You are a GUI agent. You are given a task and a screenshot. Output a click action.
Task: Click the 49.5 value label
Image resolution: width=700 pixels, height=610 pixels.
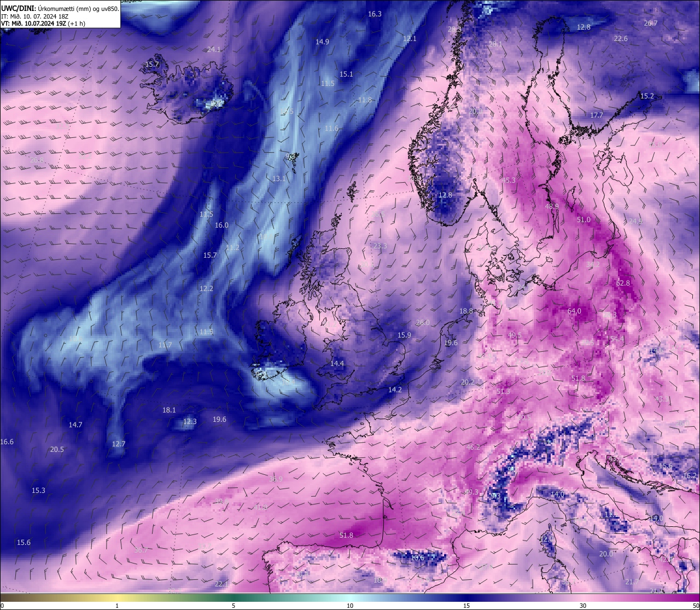point(515,335)
